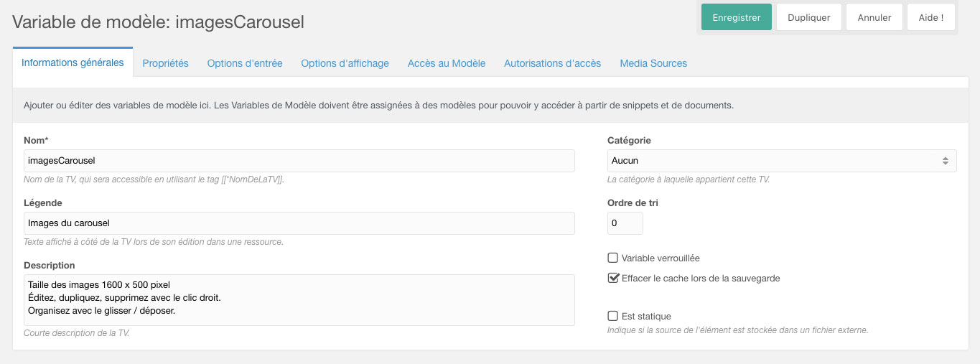Go to Accès au Modèle tab
Screen dimensions: 980x364
[447, 63]
